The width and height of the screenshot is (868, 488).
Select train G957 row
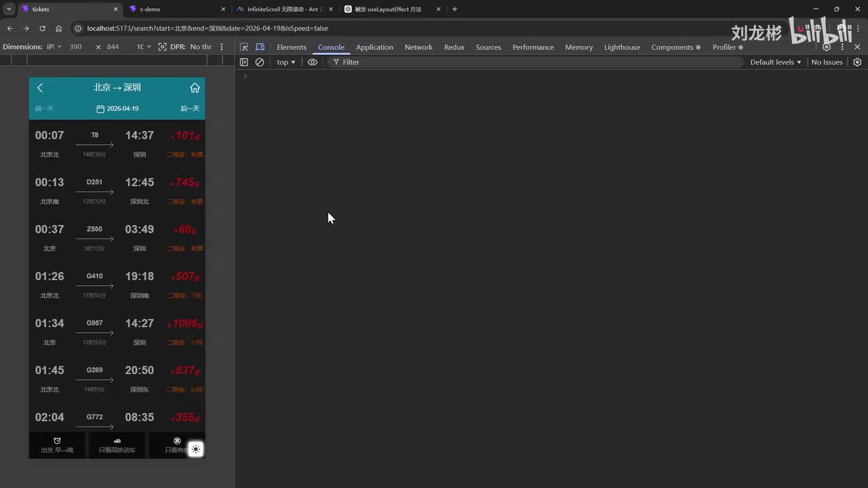click(x=117, y=332)
